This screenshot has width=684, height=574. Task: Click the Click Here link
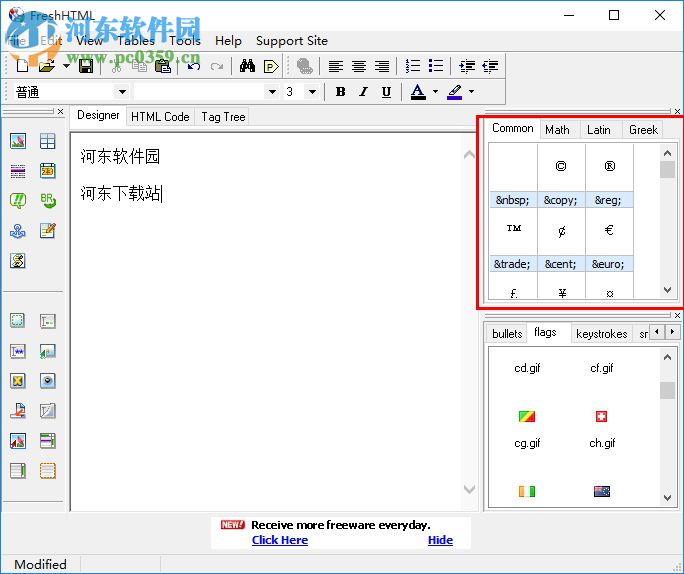click(x=280, y=540)
